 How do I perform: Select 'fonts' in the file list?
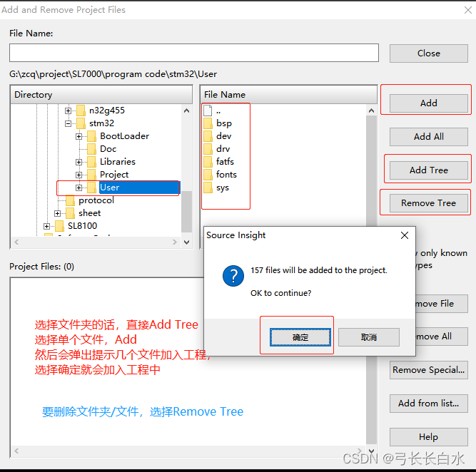pyautogui.click(x=226, y=175)
